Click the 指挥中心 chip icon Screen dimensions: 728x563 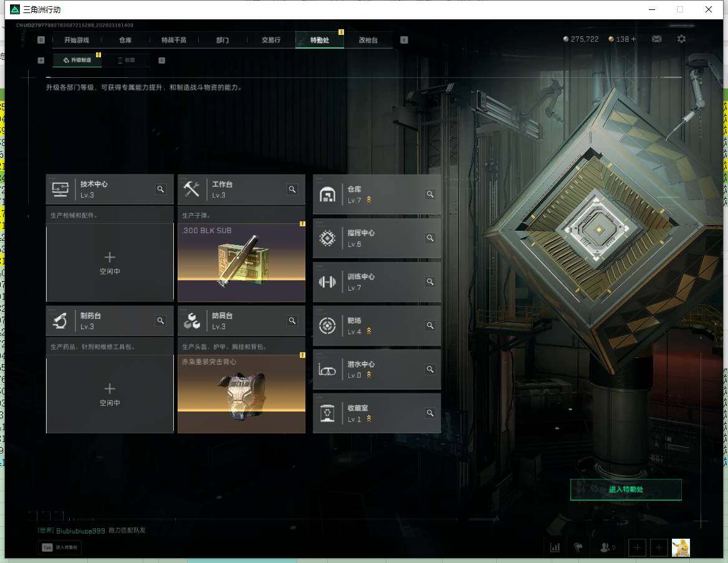pos(327,238)
